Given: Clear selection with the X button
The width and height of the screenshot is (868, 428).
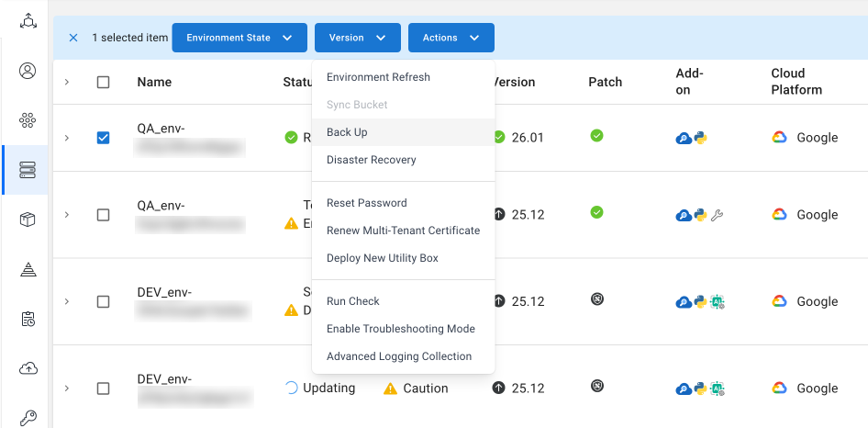Looking at the screenshot, I should [73, 38].
